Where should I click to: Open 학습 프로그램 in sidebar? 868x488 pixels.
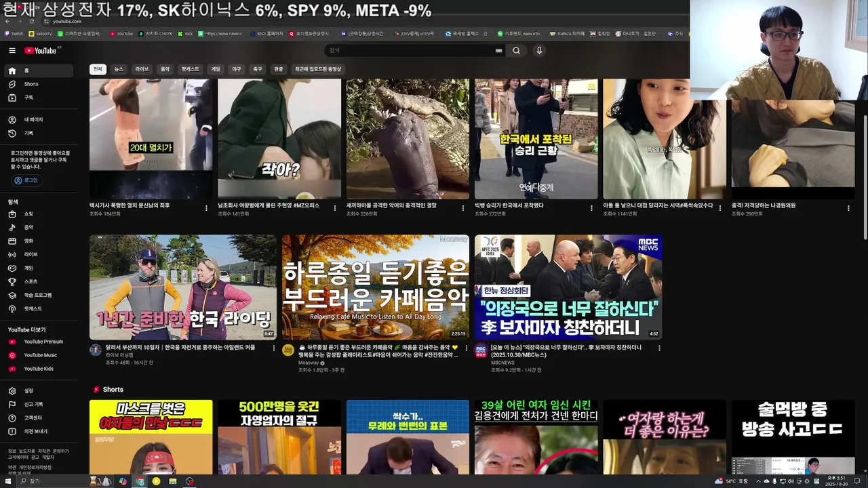[x=40, y=295]
